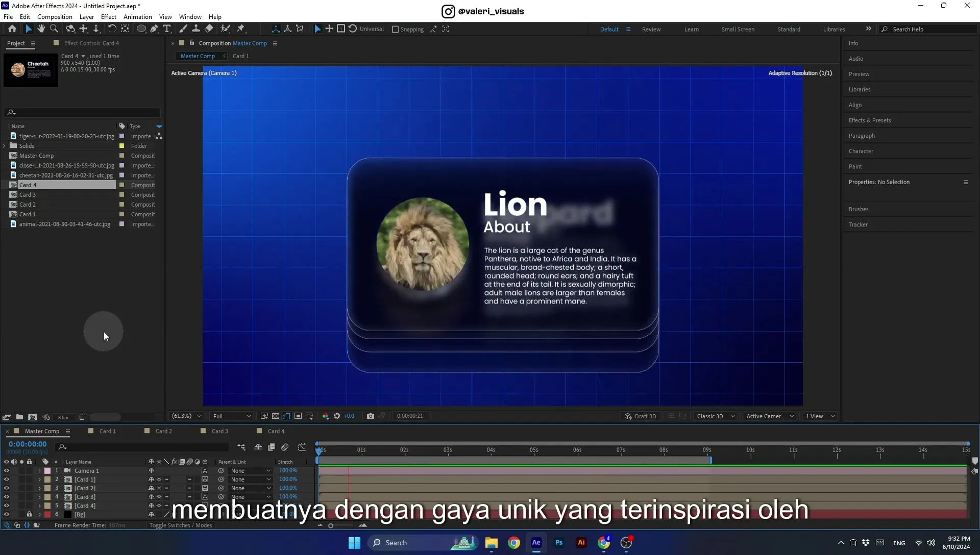Select the Hand tool
The width and height of the screenshot is (980, 555).
(41, 29)
